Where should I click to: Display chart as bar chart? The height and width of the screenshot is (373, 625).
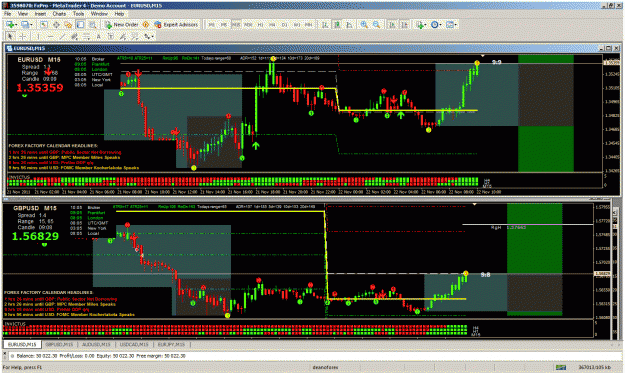pyautogui.click(x=325, y=24)
